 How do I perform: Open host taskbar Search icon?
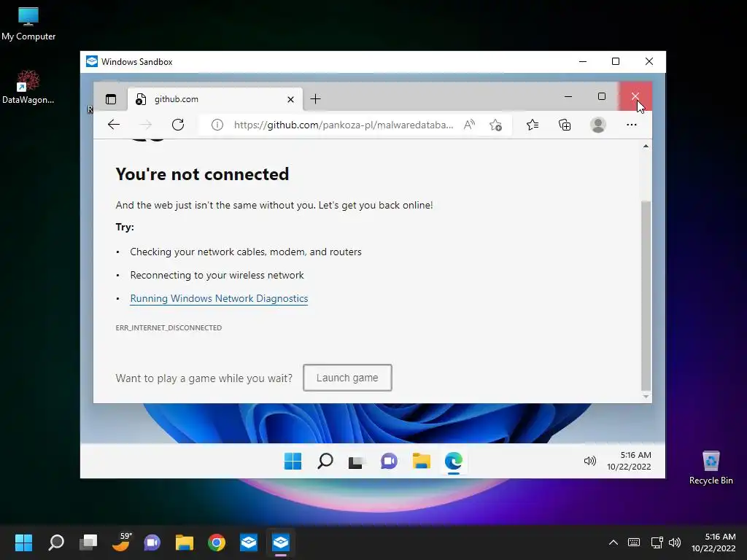[x=56, y=542]
